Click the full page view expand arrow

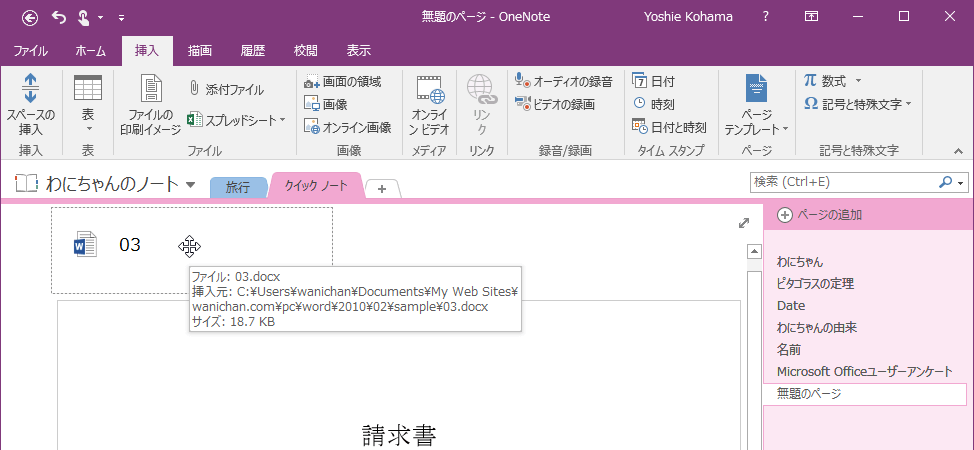click(x=744, y=223)
